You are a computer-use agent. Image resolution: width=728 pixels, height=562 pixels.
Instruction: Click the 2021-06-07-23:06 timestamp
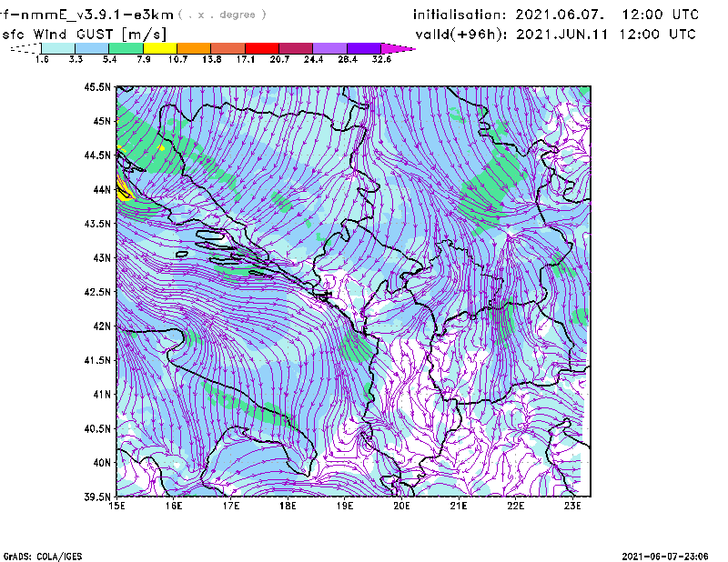[672, 555]
